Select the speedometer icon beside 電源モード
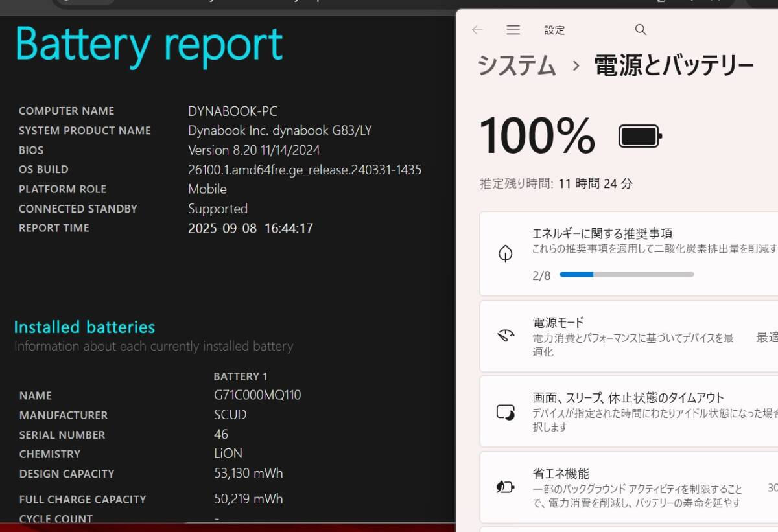This screenshot has height=532, width=778. (x=506, y=336)
